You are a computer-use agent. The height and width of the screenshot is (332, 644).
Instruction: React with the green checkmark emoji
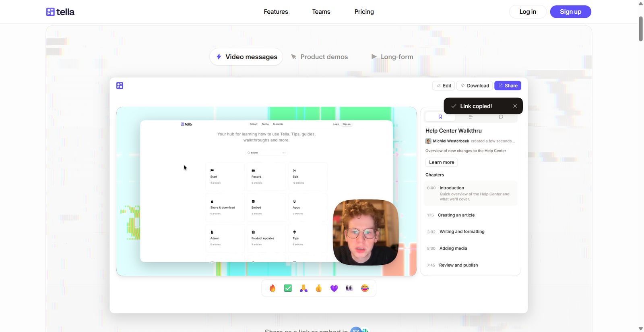pos(288,288)
